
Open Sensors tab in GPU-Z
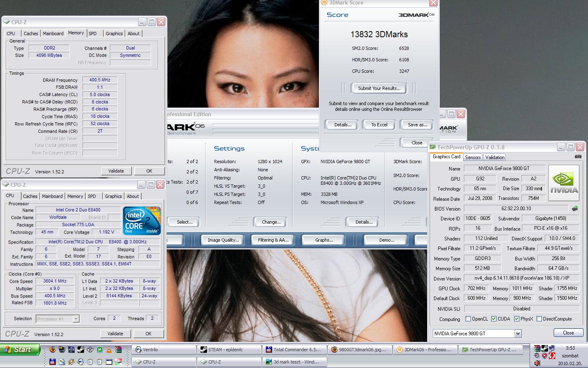point(473,157)
